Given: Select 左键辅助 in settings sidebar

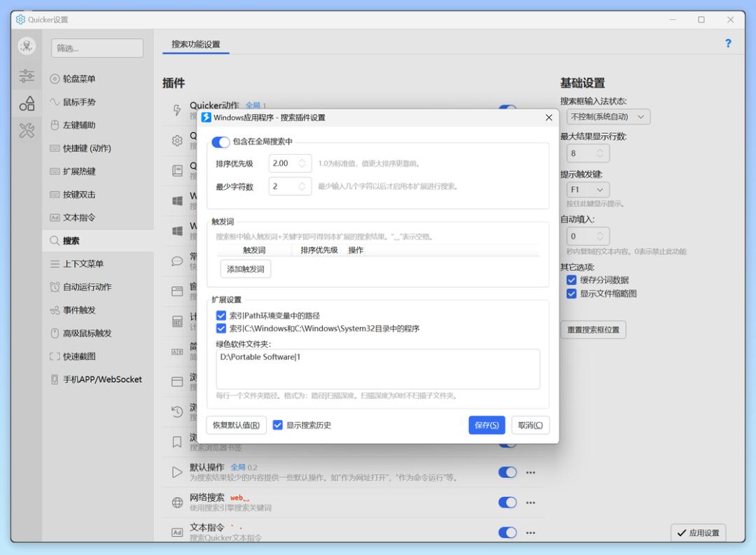Looking at the screenshot, I should [x=98, y=125].
